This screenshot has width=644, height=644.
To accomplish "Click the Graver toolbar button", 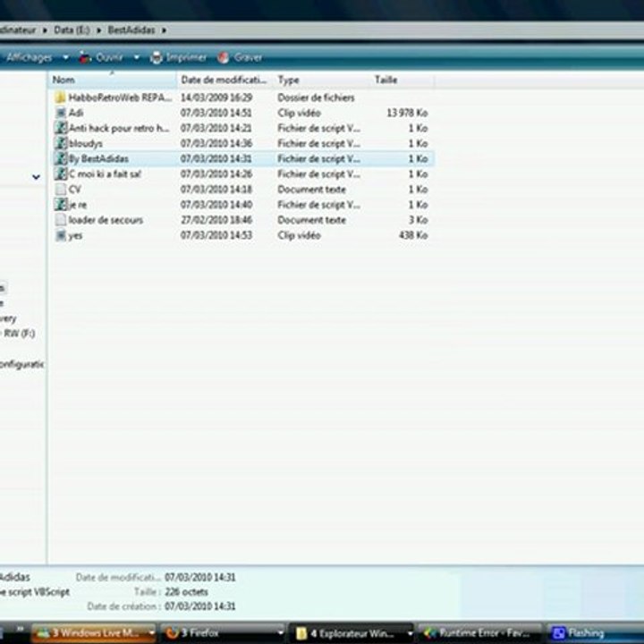I will pyautogui.click(x=240, y=57).
